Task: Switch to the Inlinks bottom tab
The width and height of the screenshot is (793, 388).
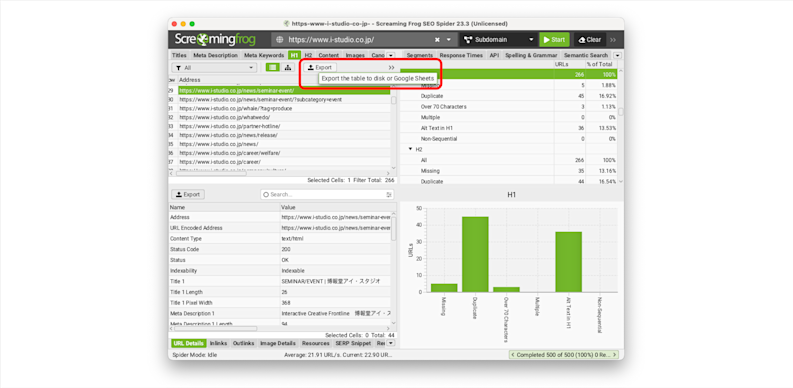Action: click(x=218, y=343)
